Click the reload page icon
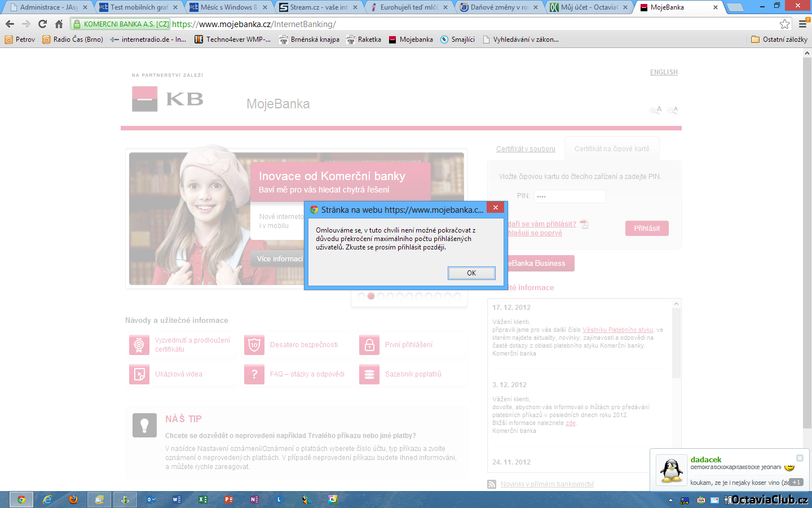812x508 pixels. (x=42, y=24)
